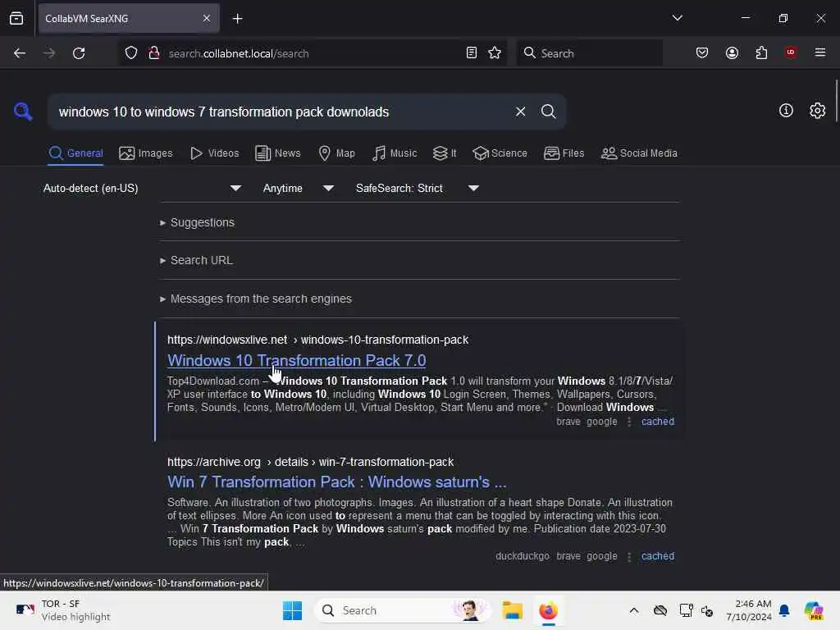The height and width of the screenshot is (630, 840).
Task: Open SafeSearch Strict dropdown
Action: [418, 188]
